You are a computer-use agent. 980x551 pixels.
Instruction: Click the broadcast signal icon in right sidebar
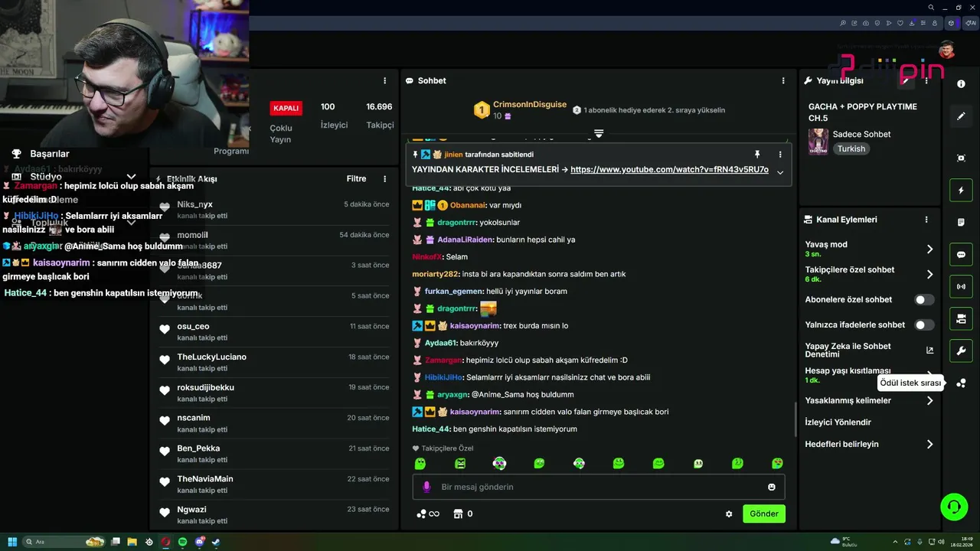[x=961, y=287]
